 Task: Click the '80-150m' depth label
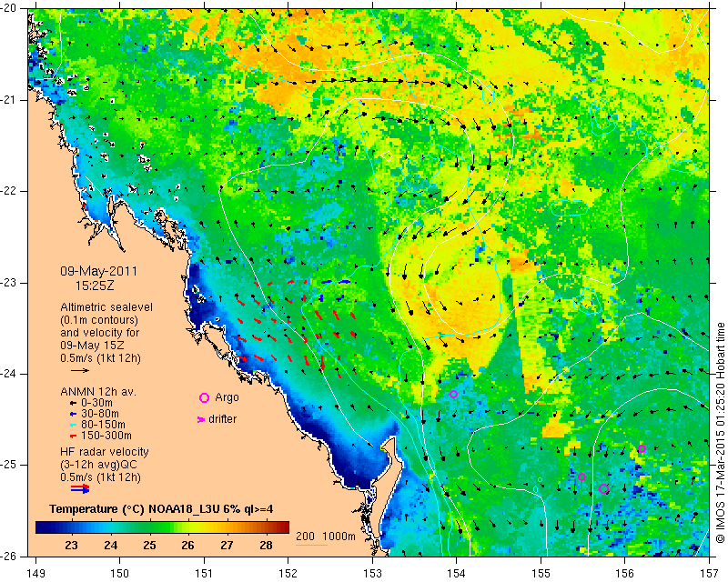click(103, 425)
